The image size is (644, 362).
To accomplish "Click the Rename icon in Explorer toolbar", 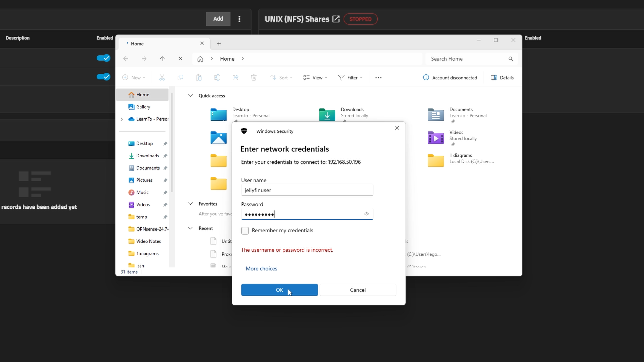I will [217, 78].
